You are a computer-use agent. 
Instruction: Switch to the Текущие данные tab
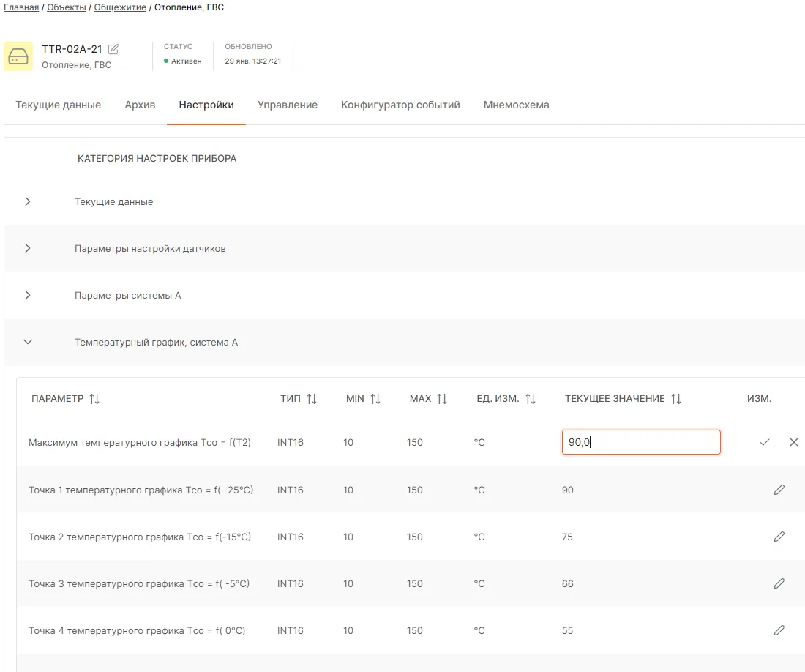pyautogui.click(x=58, y=105)
